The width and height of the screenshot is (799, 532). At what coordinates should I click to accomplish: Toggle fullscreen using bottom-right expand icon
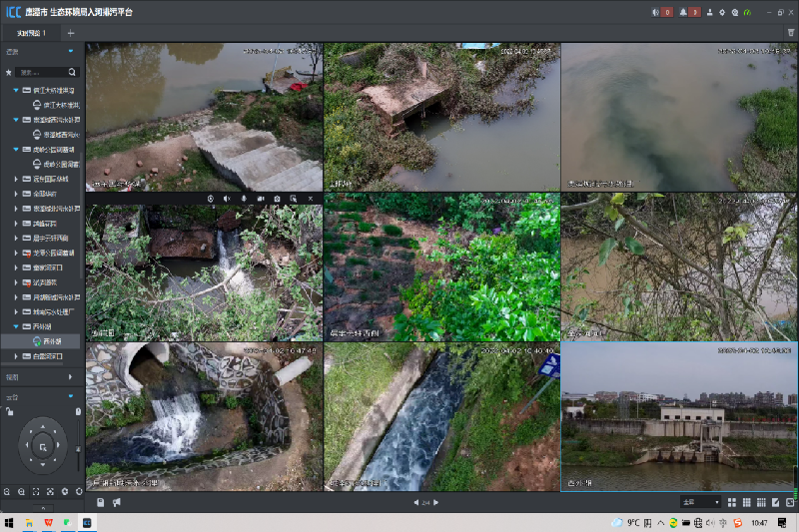tap(789, 502)
